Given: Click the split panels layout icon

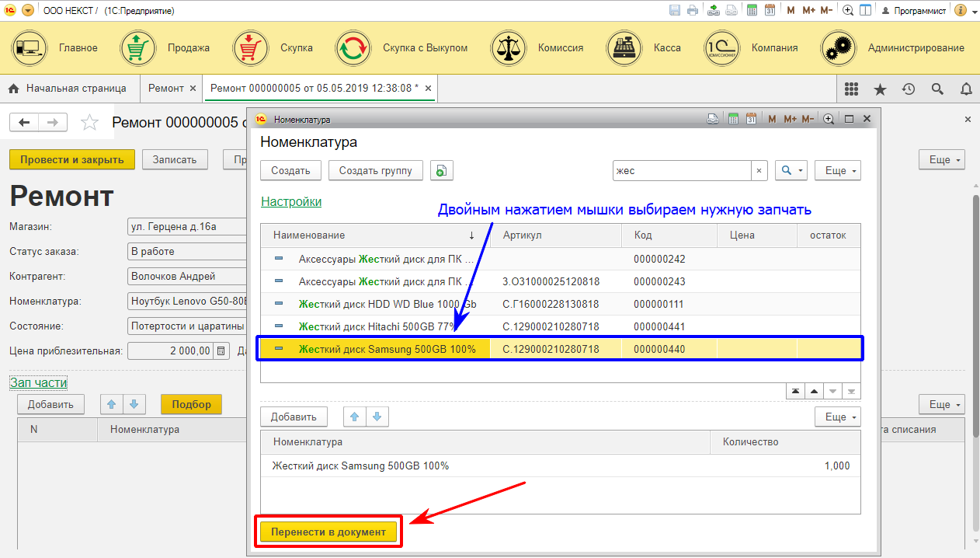Looking at the screenshot, I should [867, 11].
